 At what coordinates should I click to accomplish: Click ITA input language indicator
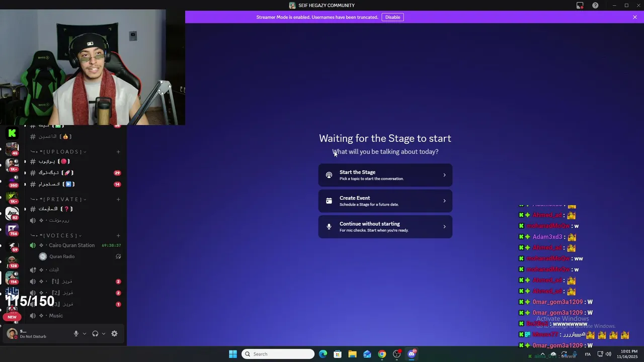[x=588, y=354]
